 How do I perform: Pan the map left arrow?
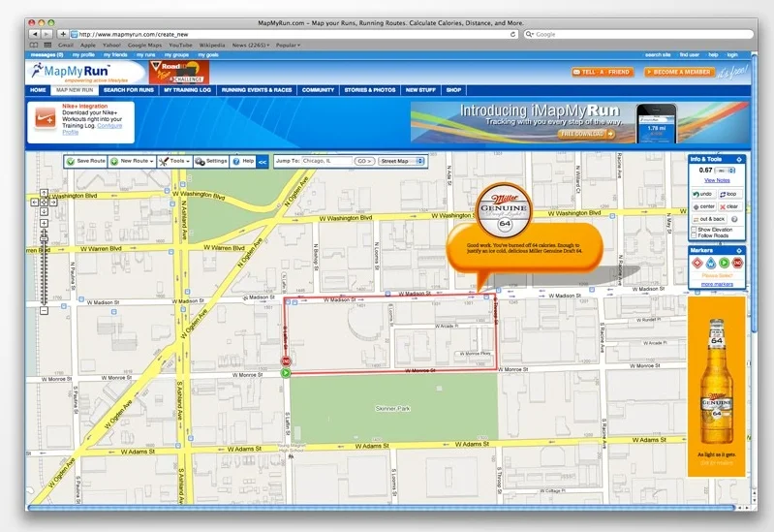point(35,202)
